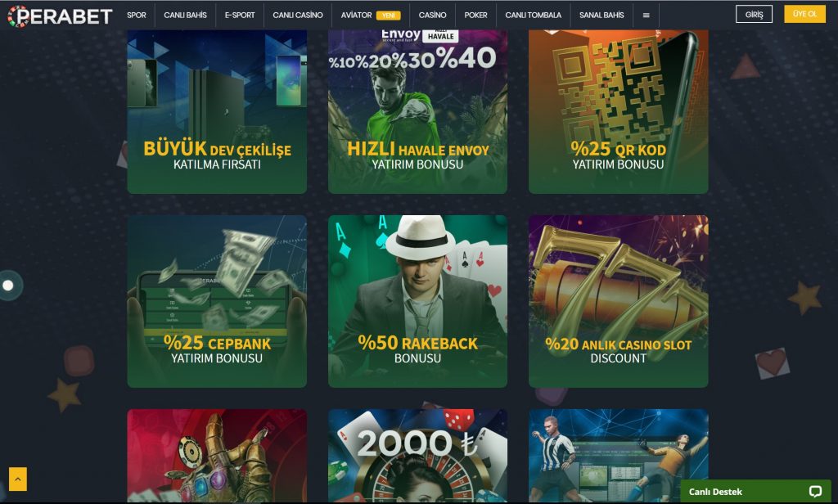
Task: Click the round white floating circle icon
Action: point(8,286)
